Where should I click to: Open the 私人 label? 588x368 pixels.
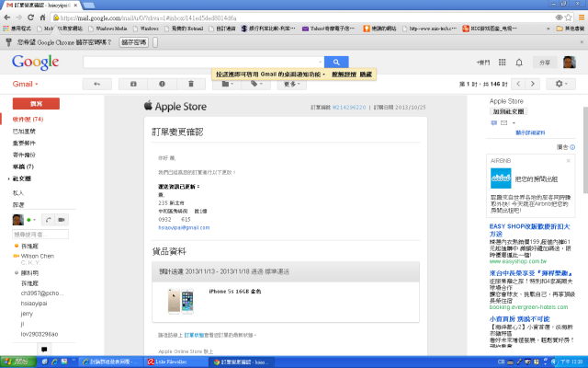coord(18,193)
